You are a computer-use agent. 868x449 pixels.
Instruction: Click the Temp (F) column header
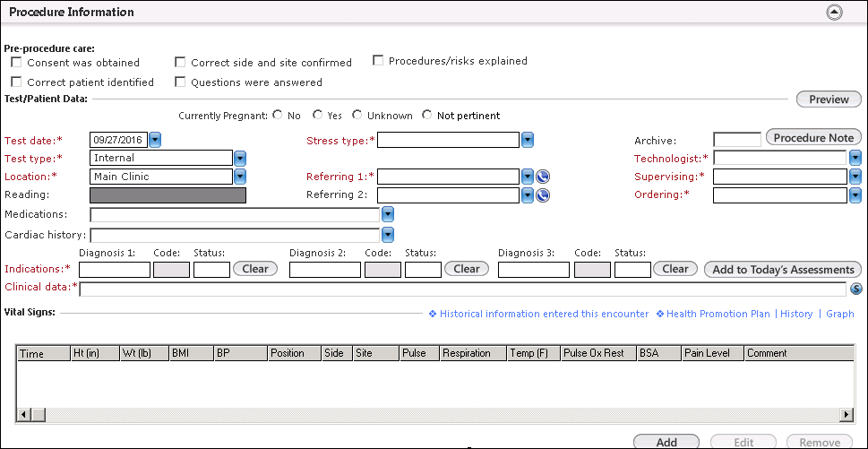(x=534, y=353)
